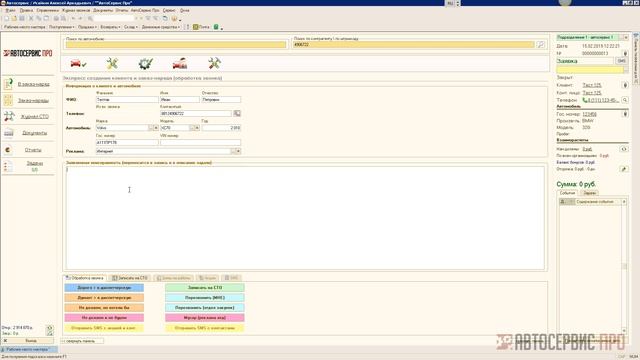This screenshot has height=360, width=640.
Task: Click the Отчеты pie chart icon
Action: click(x=8, y=150)
